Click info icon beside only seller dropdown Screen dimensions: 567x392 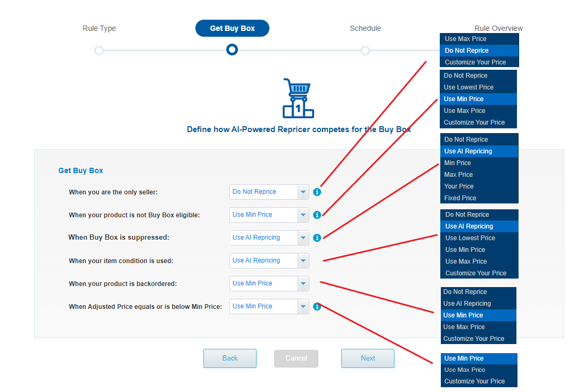coord(317,192)
